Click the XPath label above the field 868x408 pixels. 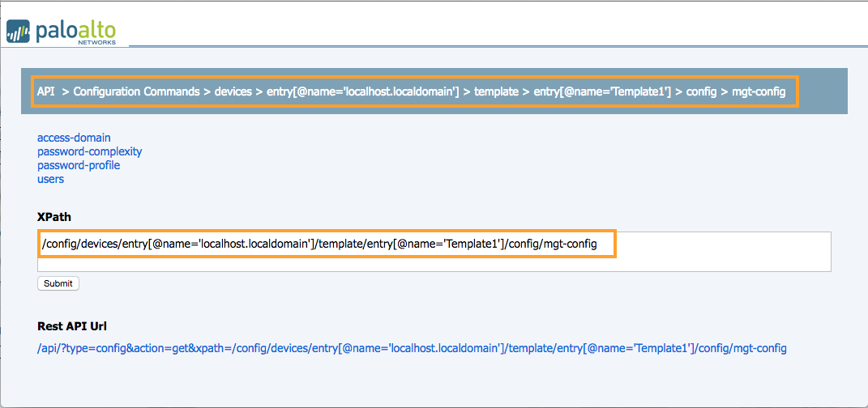(x=53, y=218)
